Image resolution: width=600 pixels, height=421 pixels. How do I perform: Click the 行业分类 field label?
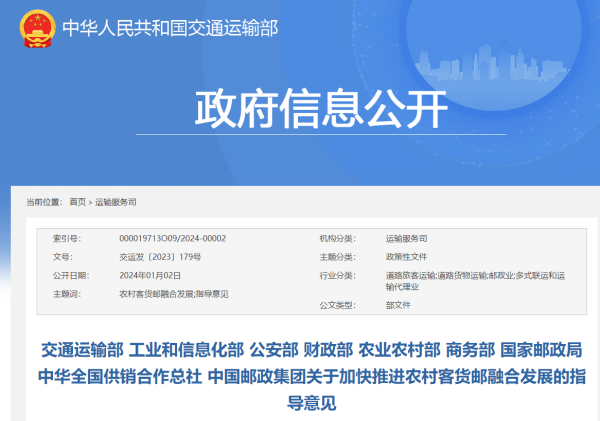click(x=338, y=276)
